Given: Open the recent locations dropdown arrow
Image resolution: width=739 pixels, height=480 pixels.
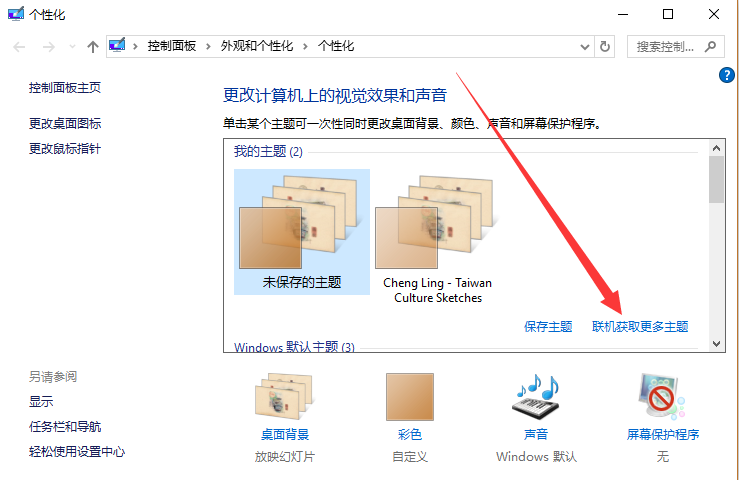Looking at the screenshot, I should click(72, 47).
